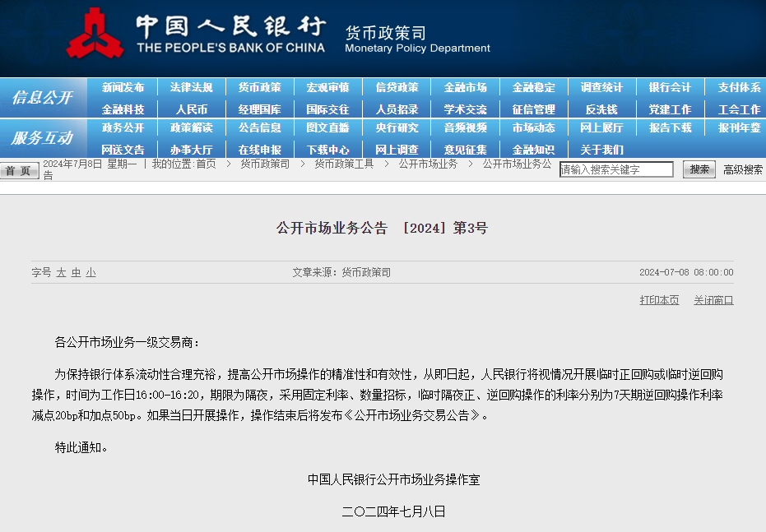The width and height of the screenshot is (766, 532).
Task: Click 公开市场业务 breadcrumb link
Action: (x=428, y=164)
